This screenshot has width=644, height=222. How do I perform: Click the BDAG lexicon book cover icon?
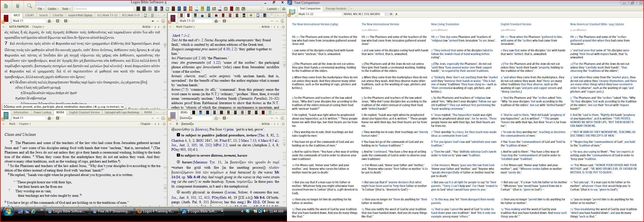[173, 115]
